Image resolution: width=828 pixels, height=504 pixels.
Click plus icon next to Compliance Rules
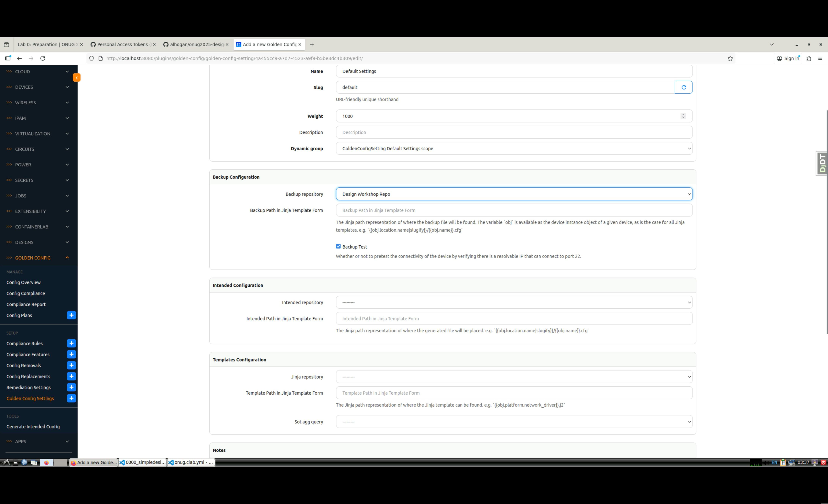[71, 343]
